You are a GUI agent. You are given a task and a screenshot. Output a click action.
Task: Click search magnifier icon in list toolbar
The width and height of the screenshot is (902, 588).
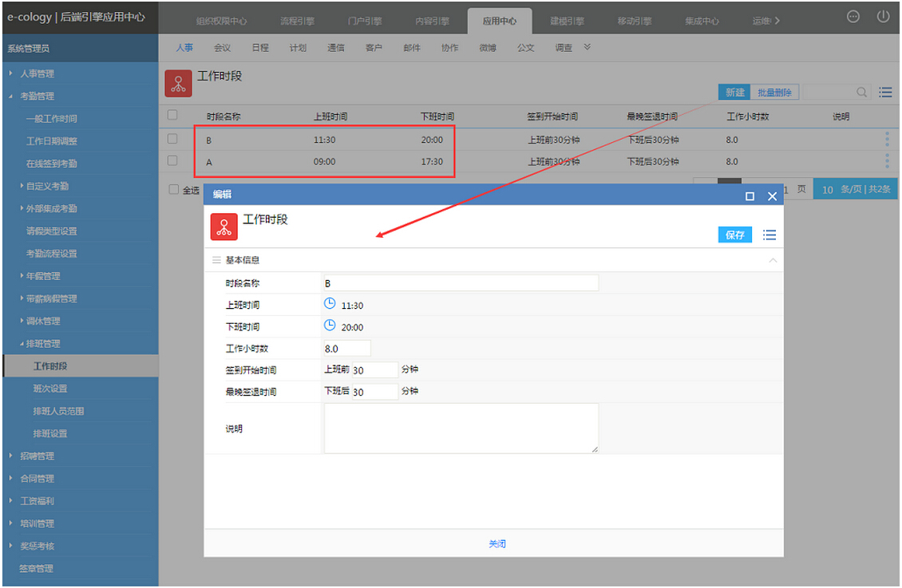(861, 93)
